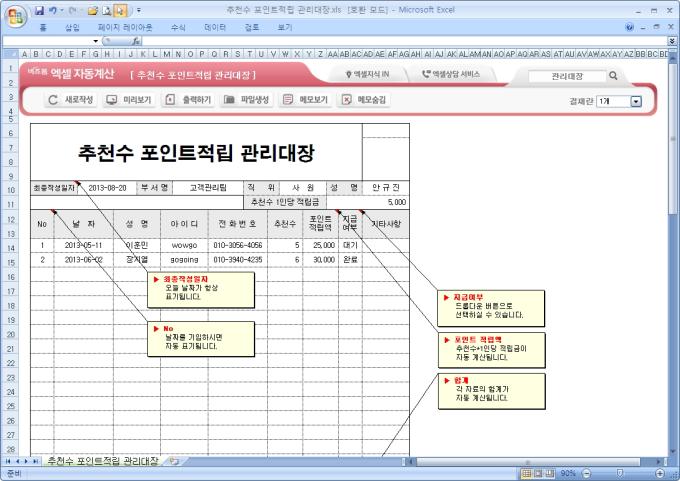Select the 완료 payment status cell
This screenshot has height=481, width=680.
[350, 259]
